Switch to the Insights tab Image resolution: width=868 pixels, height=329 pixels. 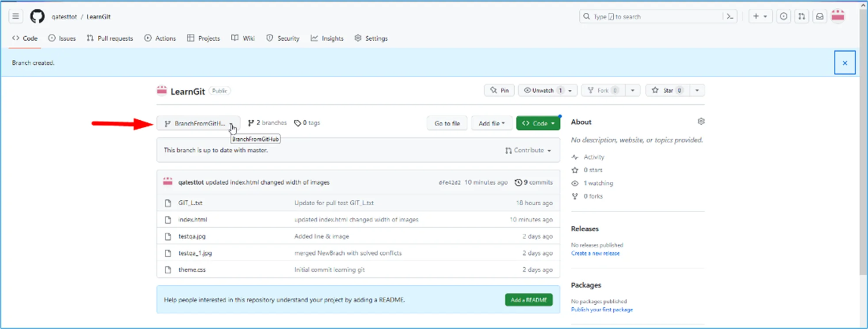pos(327,38)
